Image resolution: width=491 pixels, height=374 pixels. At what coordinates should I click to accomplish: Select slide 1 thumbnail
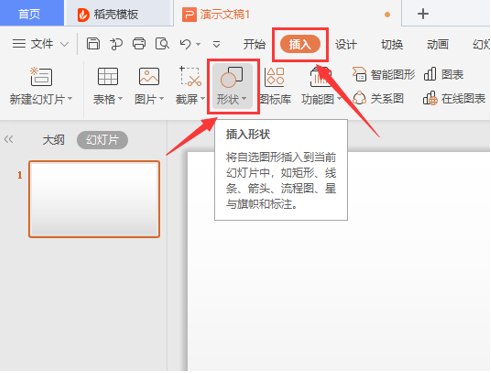(94, 199)
